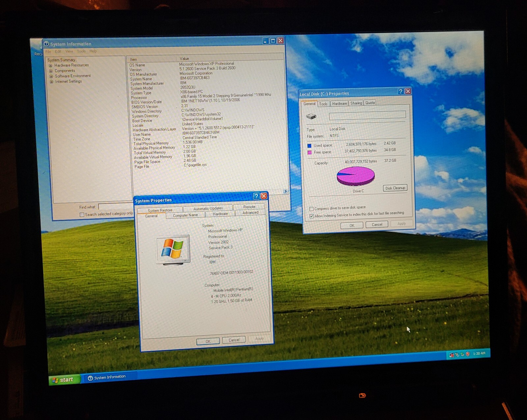Screen dimensions: 527x420
Task: Click the Find what input field
Action: (x=116, y=206)
